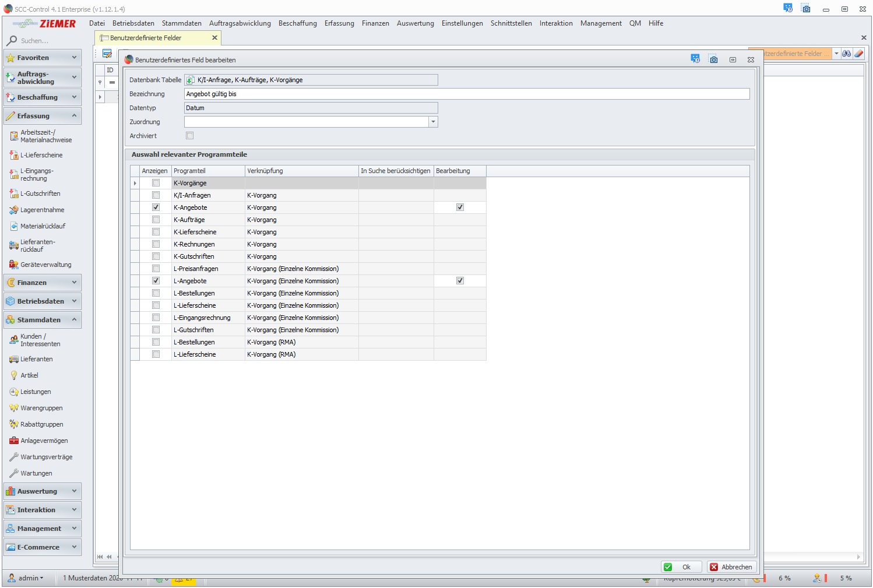
Task: Enable the Archiviert checkbox
Action: point(189,136)
